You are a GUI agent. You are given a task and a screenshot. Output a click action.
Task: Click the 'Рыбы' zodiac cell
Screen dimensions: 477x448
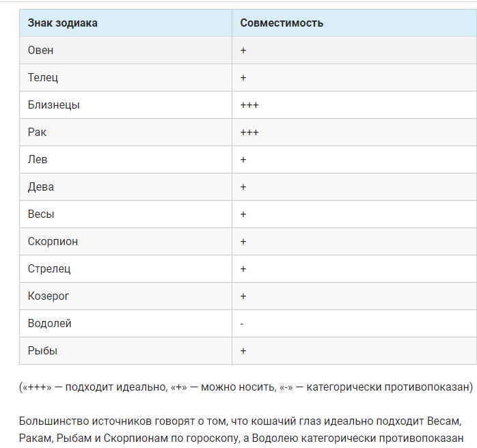(x=43, y=351)
